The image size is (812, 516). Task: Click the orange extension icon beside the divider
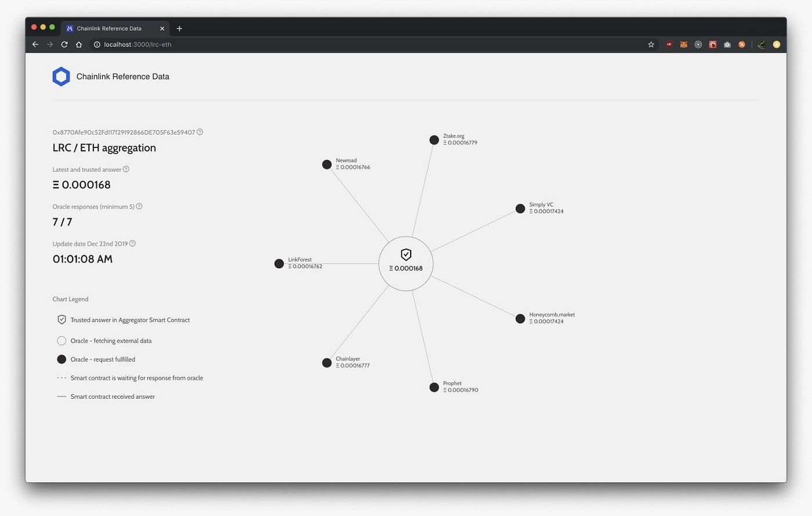click(741, 44)
